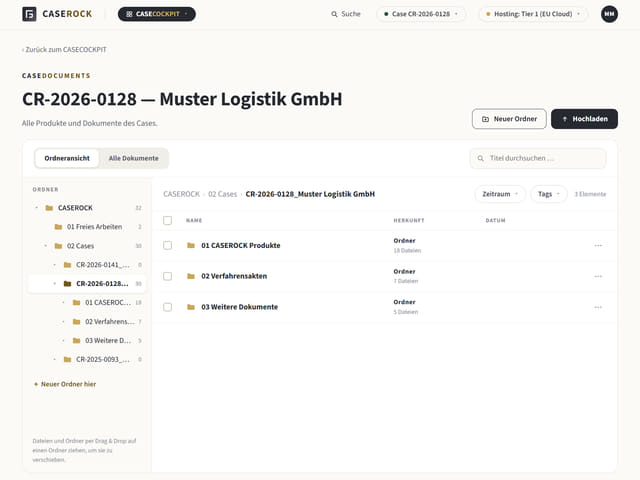Screen dimensions: 640x480
Task: Open more options for 01 CASEROCK Produkte
Action: click(598, 245)
